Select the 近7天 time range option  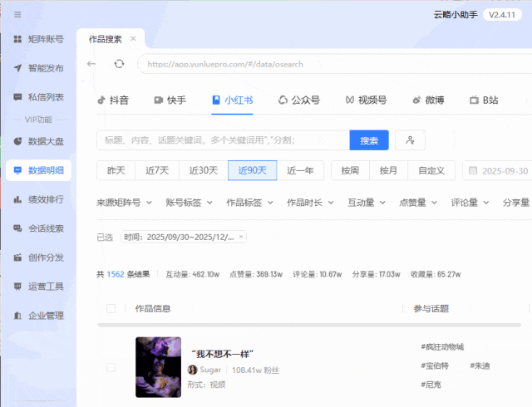[x=156, y=170]
